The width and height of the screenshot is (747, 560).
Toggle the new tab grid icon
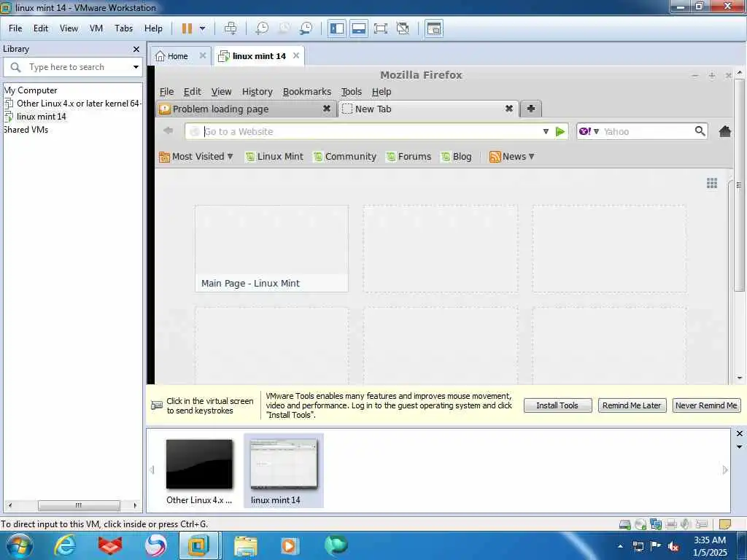712,183
